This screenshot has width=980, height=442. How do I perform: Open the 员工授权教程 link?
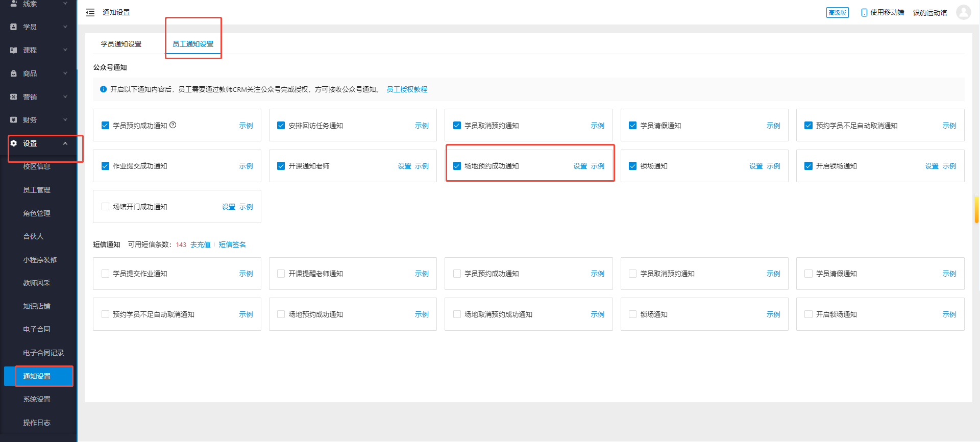pos(406,89)
